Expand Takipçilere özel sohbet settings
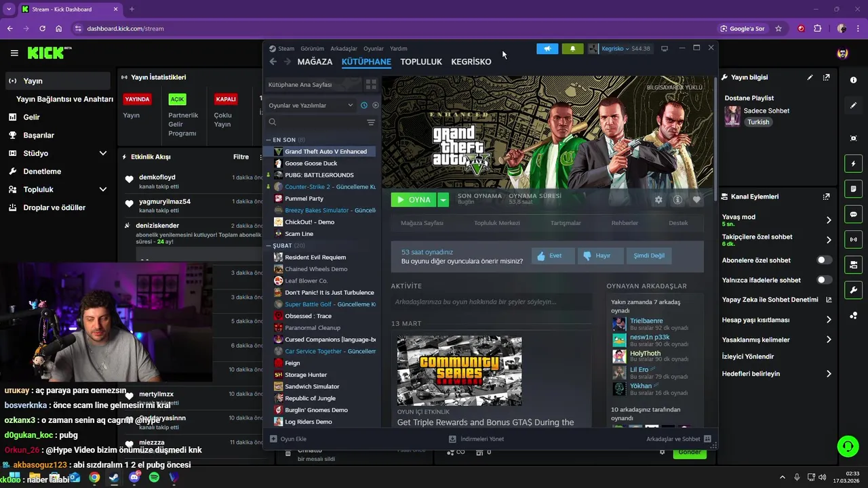This screenshot has width=868, height=488. (829, 240)
